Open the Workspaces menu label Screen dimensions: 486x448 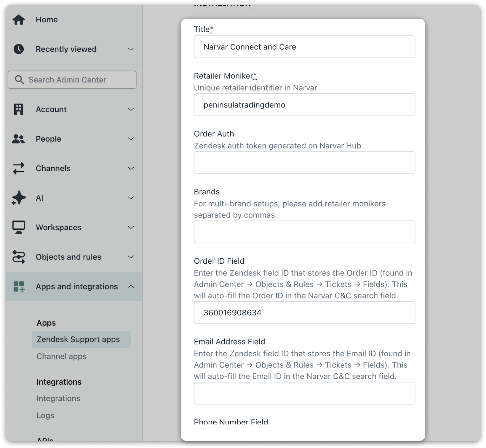(59, 228)
